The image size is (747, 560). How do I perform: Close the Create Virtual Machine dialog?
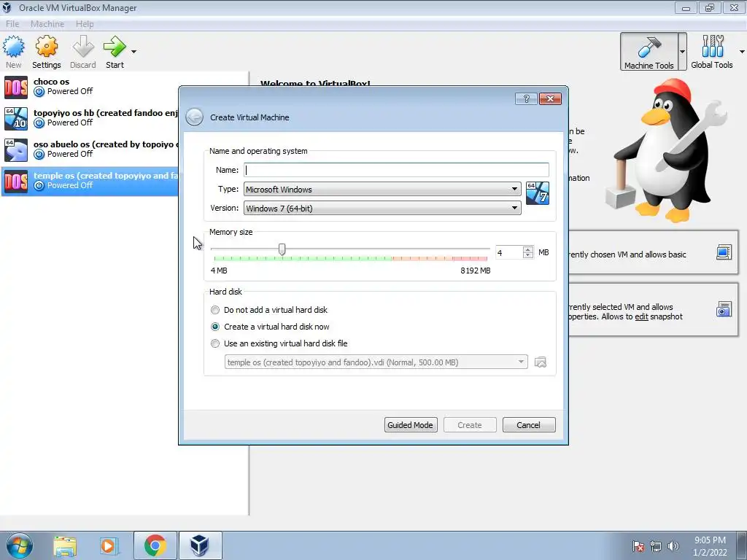550,98
